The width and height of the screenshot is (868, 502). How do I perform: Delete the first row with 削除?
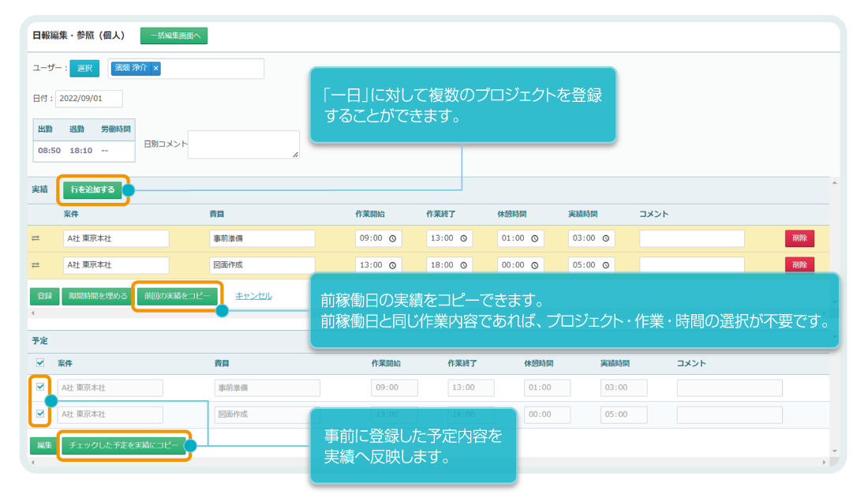(x=801, y=238)
